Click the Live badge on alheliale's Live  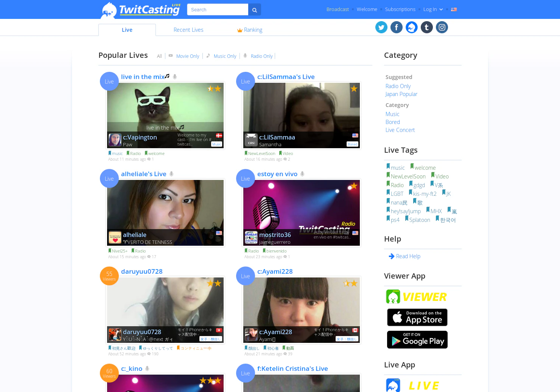(x=109, y=178)
